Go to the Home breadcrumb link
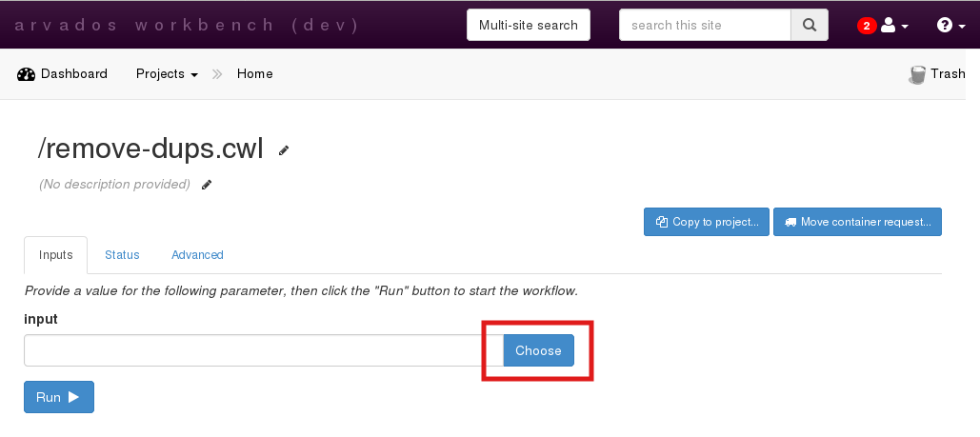This screenshot has width=980, height=437. [x=254, y=74]
